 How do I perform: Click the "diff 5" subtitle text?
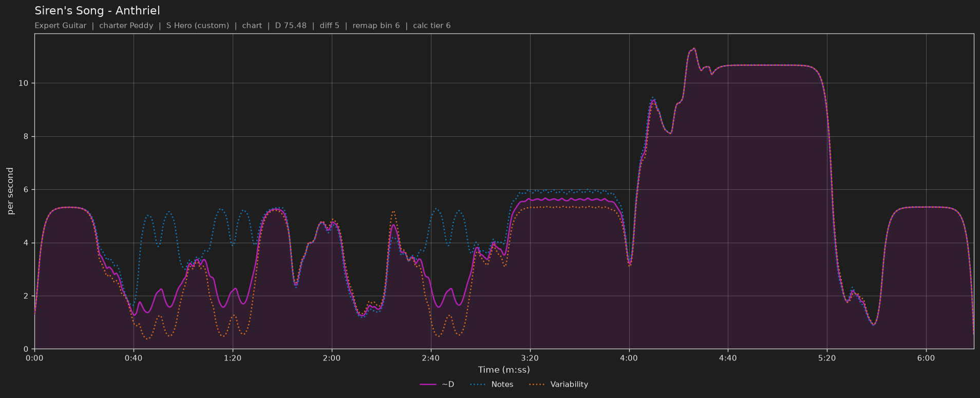[329, 26]
